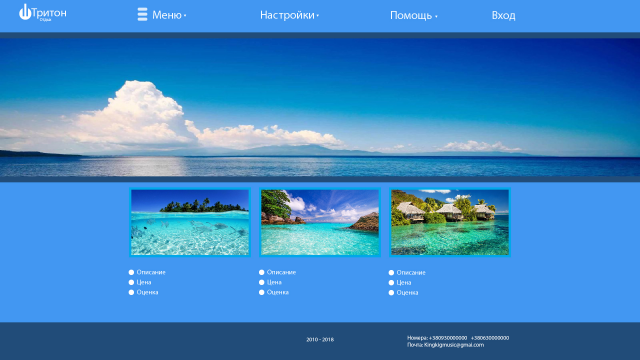
Task: Click the second phone number +380630000000
Action: 490,338
